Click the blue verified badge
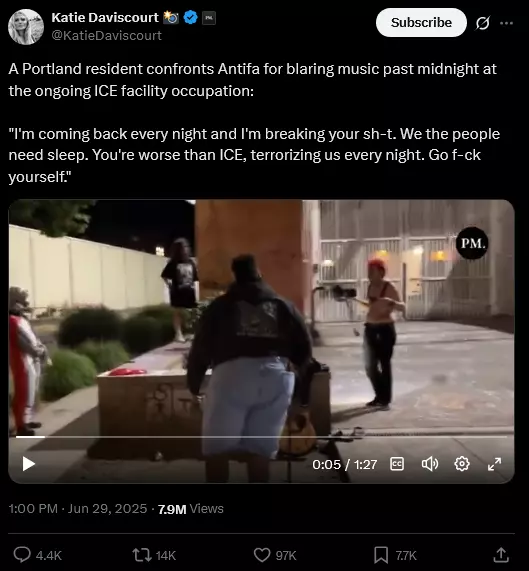This screenshot has width=529, height=571. tap(190, 17)
